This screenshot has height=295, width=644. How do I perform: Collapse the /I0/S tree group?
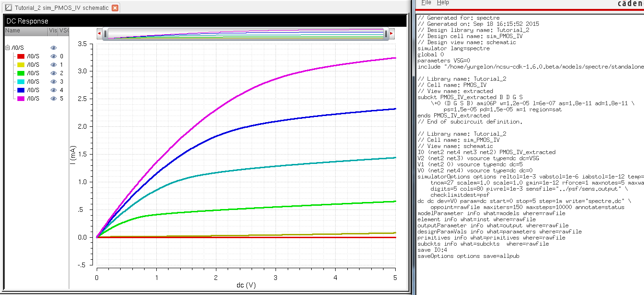click(8, 48)
